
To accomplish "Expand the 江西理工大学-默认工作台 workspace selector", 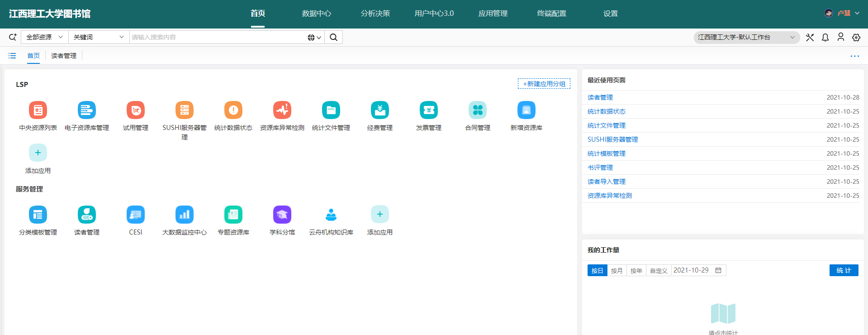I will tap(746, 37).
